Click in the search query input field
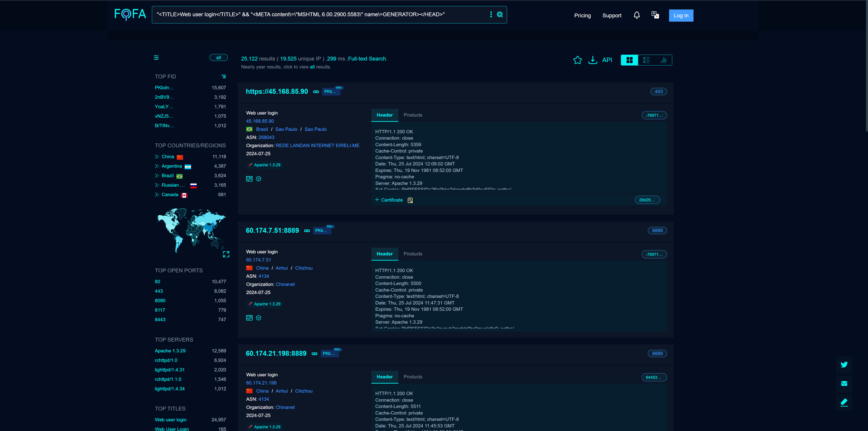868x431 pixels. 321,15
